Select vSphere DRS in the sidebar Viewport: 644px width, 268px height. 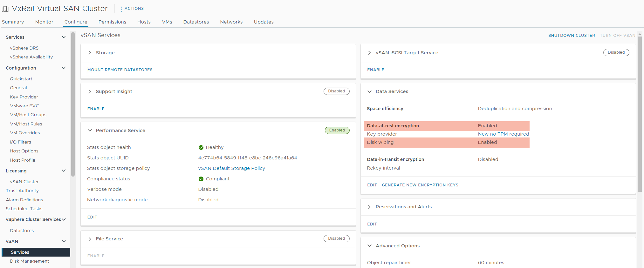24,48
